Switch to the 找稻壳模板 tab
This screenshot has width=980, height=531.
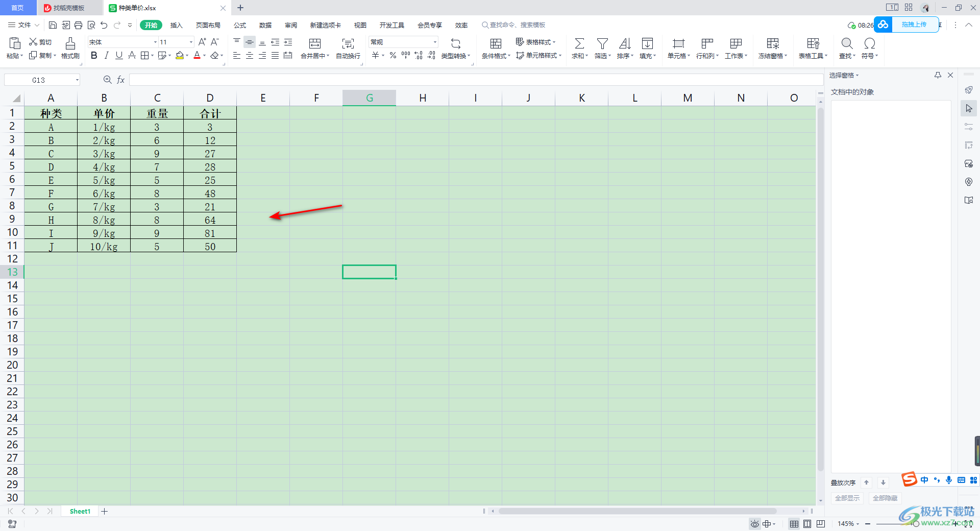tap(69, 8)
